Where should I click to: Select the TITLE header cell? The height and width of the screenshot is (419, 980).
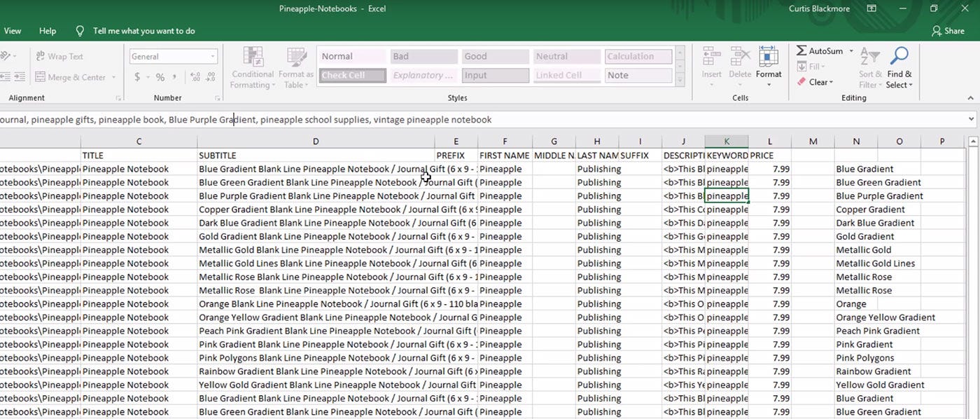pos(139,156)
